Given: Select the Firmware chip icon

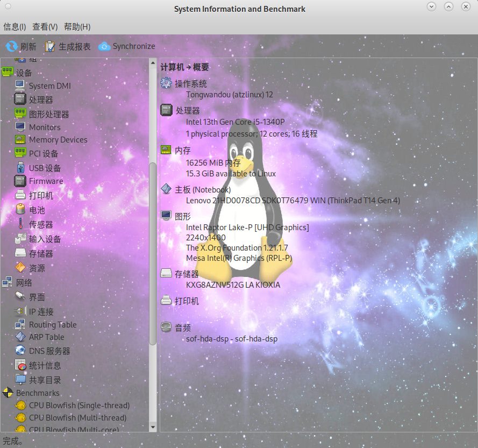Looking at the screenshot, I should pos(20,181).
